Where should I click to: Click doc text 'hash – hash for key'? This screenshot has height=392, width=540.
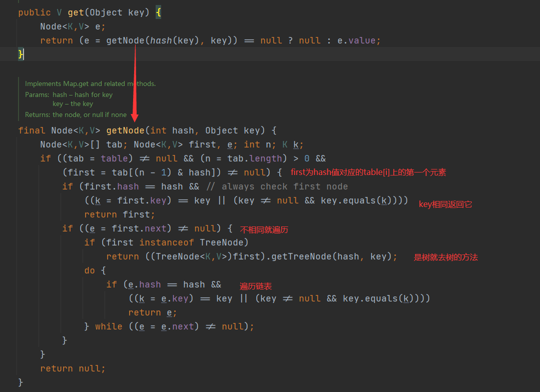(83, 94)
